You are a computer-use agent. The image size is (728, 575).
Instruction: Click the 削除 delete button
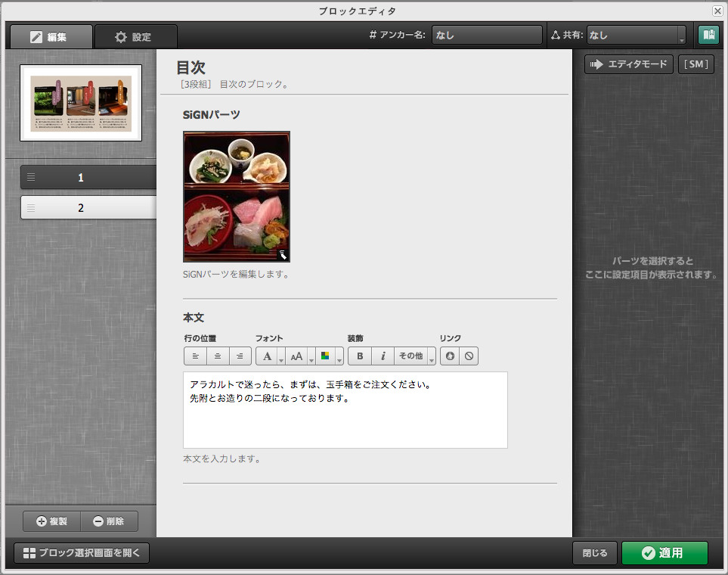coord(109,521)
